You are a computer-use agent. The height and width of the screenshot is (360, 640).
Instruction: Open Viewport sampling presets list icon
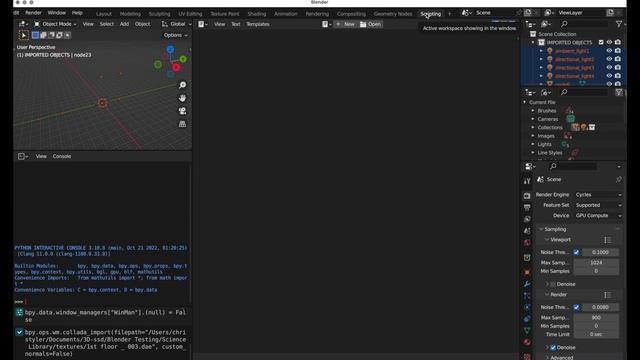[x=607, y=240]
